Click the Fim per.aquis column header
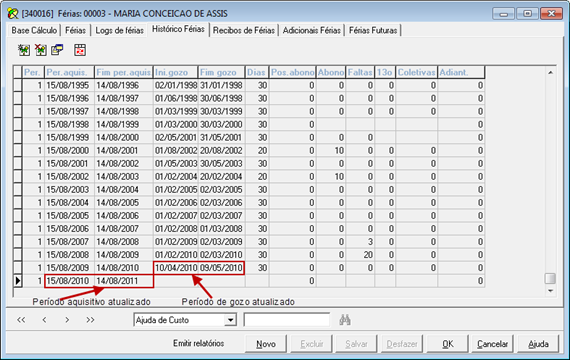The width and height of the screenshot is (570, 360). click(x=124, y=72)
